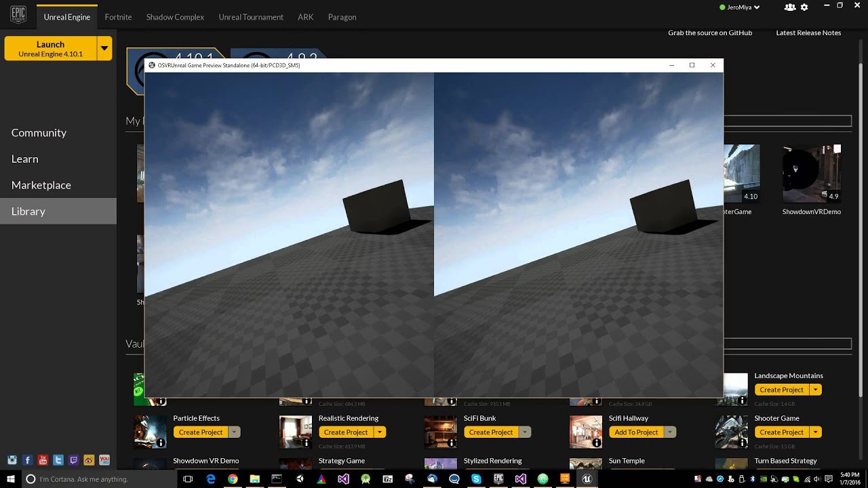This screenshot has height=488, width=868.
Task: Show info for the Realistic Rendering thumbnail
Action: coord(307,443)
